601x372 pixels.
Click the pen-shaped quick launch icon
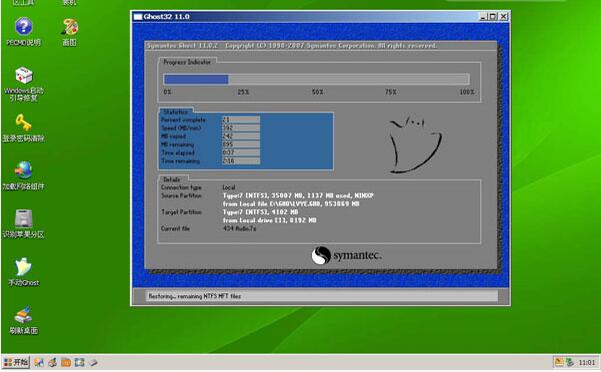[93, 362]
